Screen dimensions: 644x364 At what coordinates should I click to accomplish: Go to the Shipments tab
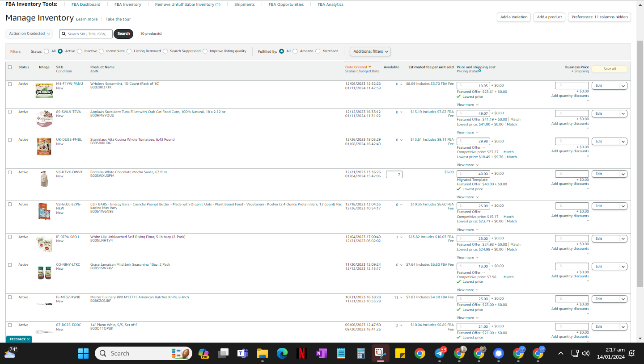[245, 4]
